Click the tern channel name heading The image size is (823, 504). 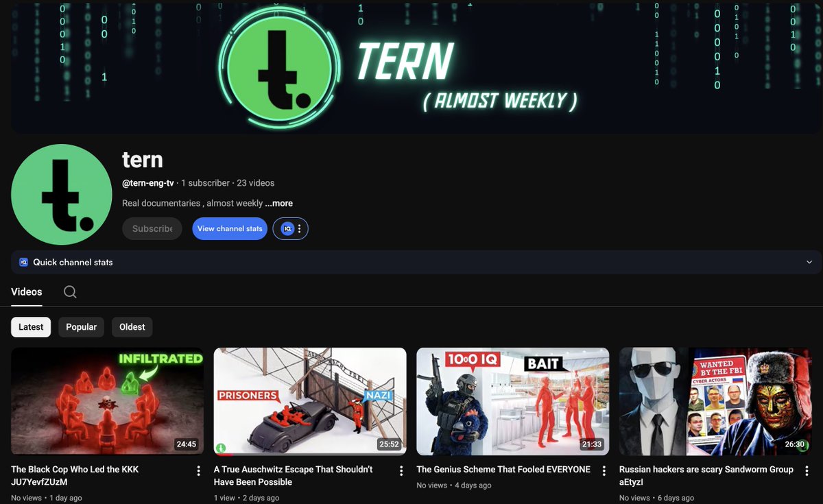coord(143,160)
